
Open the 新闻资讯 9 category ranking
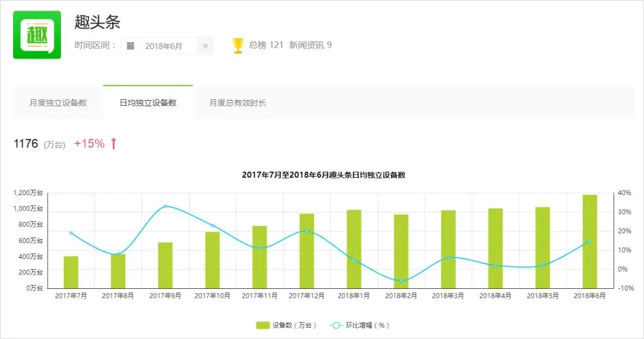[310, 45]
